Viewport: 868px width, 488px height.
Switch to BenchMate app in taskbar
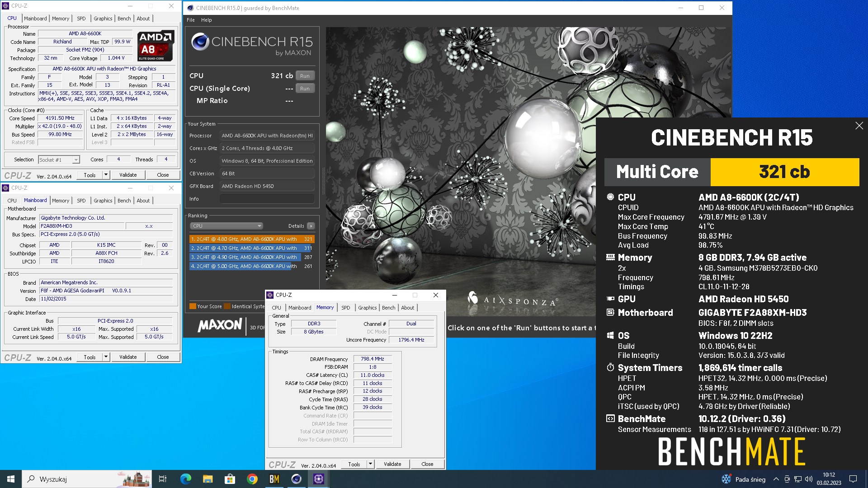(274, 479)
